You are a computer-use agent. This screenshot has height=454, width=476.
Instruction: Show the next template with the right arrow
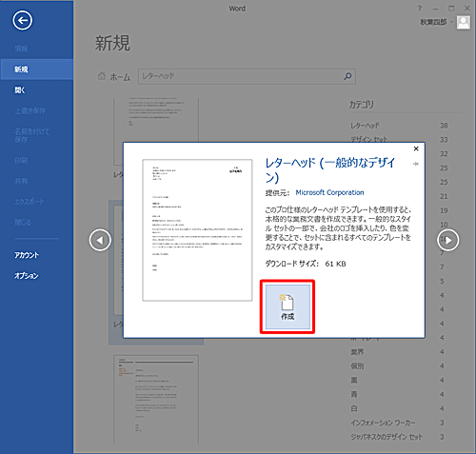click(448, 240)
